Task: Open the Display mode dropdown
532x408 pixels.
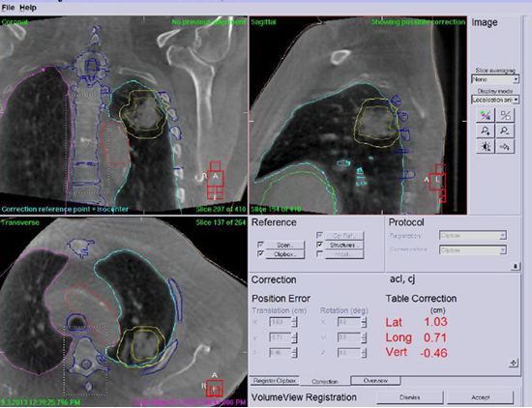Action: pyautogui.click(x=495, y=100)
